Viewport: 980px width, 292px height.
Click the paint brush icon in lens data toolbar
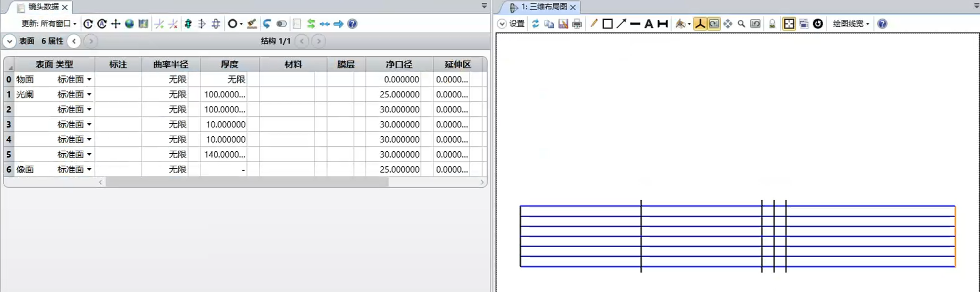(x=252, y=23)
